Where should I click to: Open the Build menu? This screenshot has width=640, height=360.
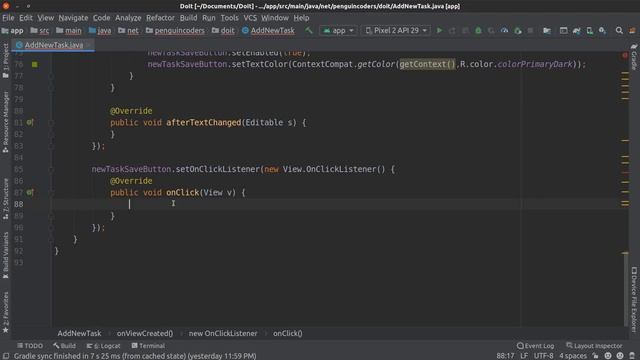189,18
